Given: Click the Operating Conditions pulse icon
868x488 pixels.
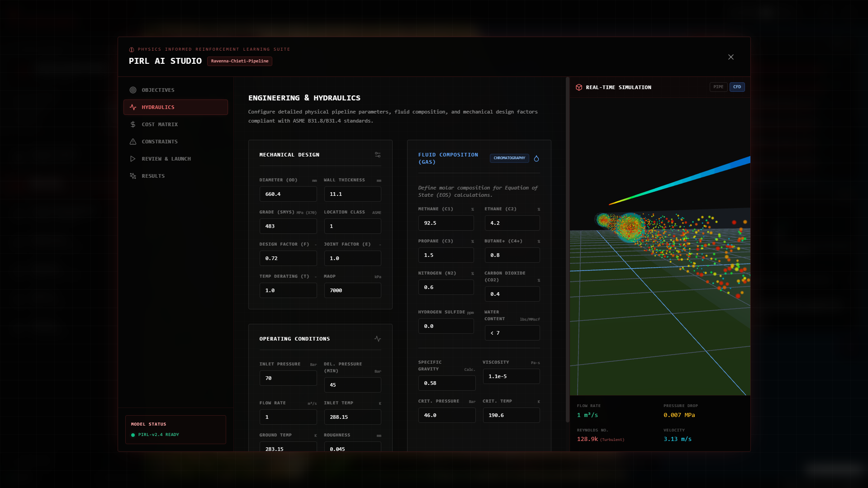Looking at the screenshot, I should point(378,339).
